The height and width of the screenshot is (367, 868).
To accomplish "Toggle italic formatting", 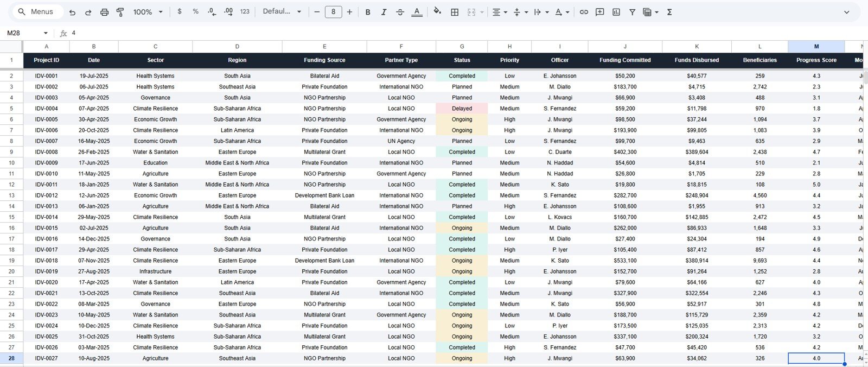I will click(384, 12).
